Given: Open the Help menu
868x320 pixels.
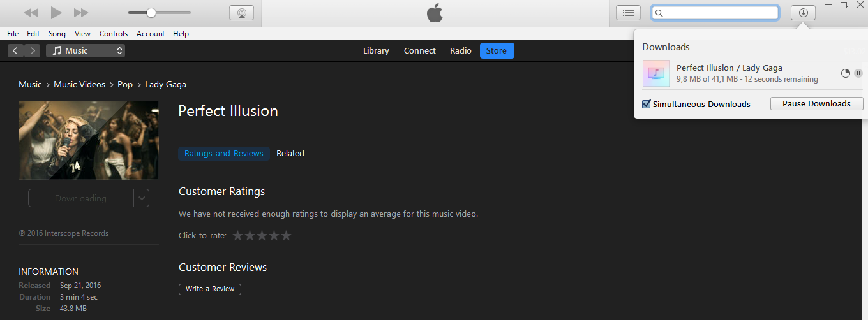Looking at the screenshot, I should point(181,34).
